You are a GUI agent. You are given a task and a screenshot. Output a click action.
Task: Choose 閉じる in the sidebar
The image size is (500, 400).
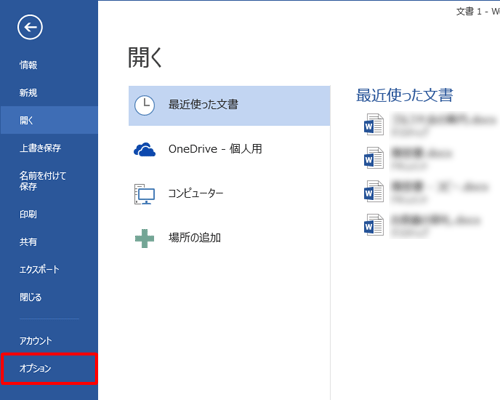pyautogui.click(x=49, y=297)
